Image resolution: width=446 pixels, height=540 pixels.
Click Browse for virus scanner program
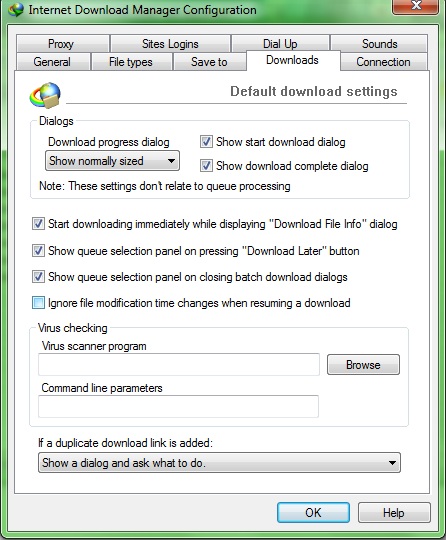[x=363, y=365]
